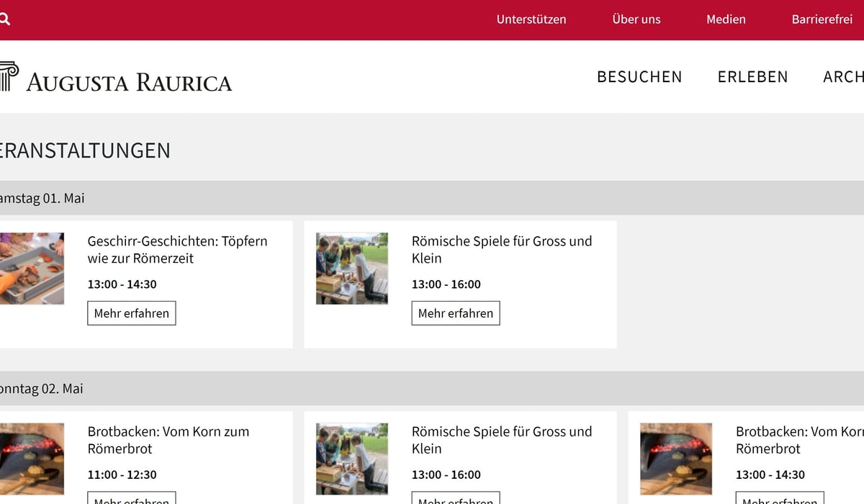Click the 13:00 - 14:30 time of Geschirr-Geschichten
The width and height of the screenshot is (864, 504).
click(x=122, y=284)
